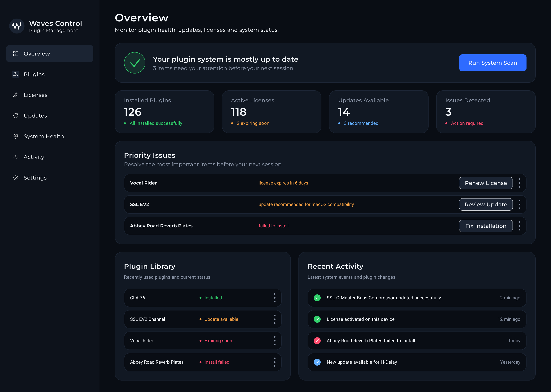Open 'License activated on this device' event
This screenshot has width=551, height=392.
tap(417, 319)
